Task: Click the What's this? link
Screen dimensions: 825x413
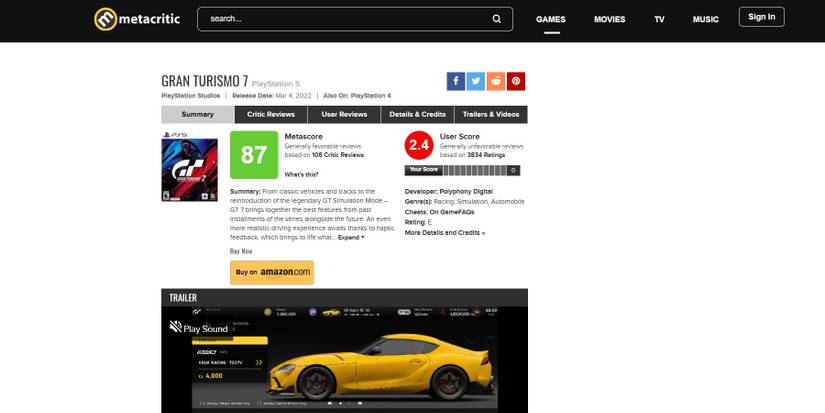Action: tap(301, 175)
